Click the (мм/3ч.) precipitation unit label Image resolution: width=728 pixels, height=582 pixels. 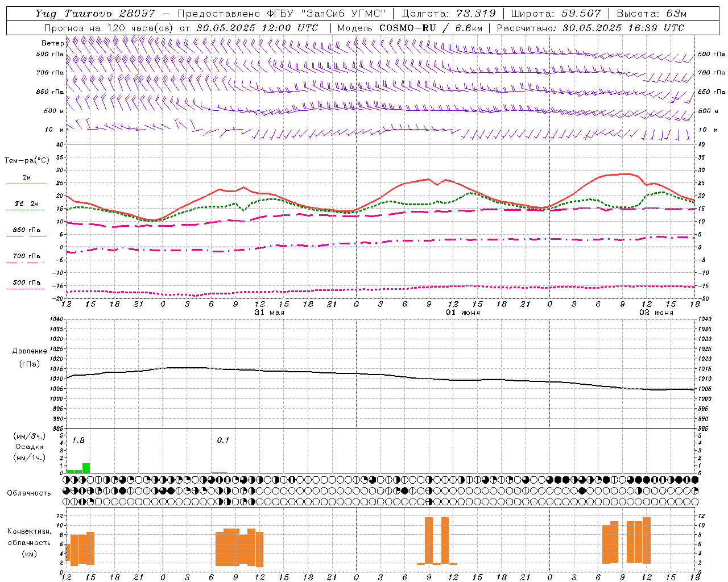(x=30, y=436)
